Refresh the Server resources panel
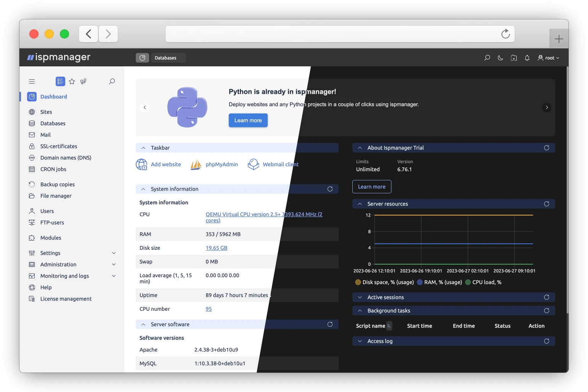588x392 pixels. pos(547,204)
